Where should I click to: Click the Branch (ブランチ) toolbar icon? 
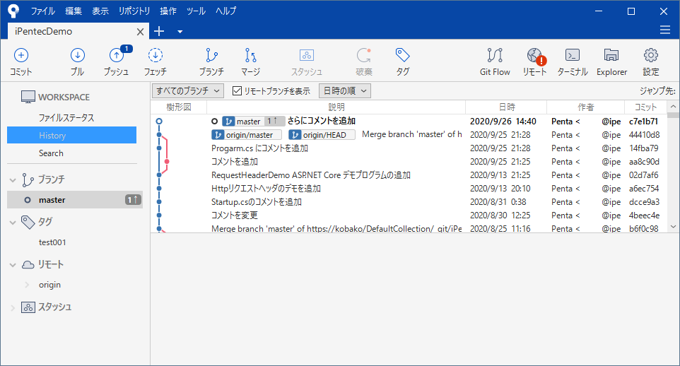click(211, 55)
